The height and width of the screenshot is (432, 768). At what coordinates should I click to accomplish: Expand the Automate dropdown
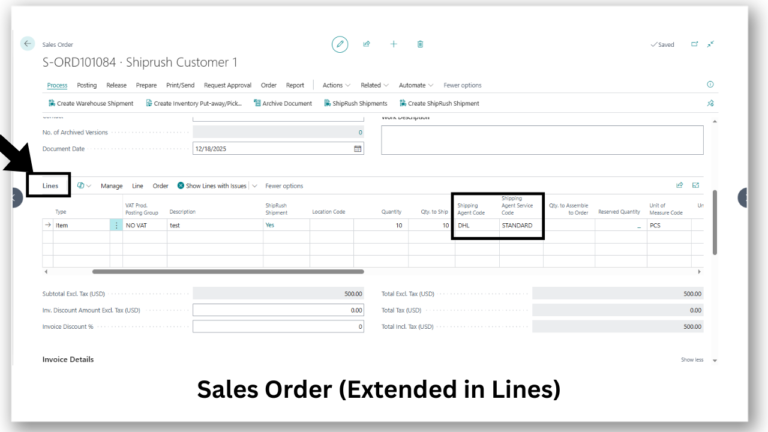click(x=416, y=85)
